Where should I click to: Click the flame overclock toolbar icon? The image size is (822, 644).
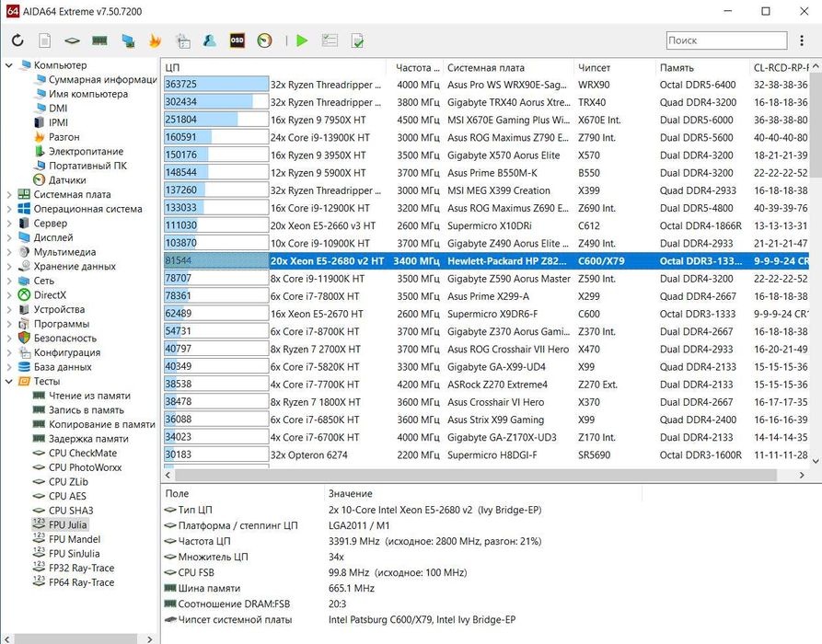[155, 40]
